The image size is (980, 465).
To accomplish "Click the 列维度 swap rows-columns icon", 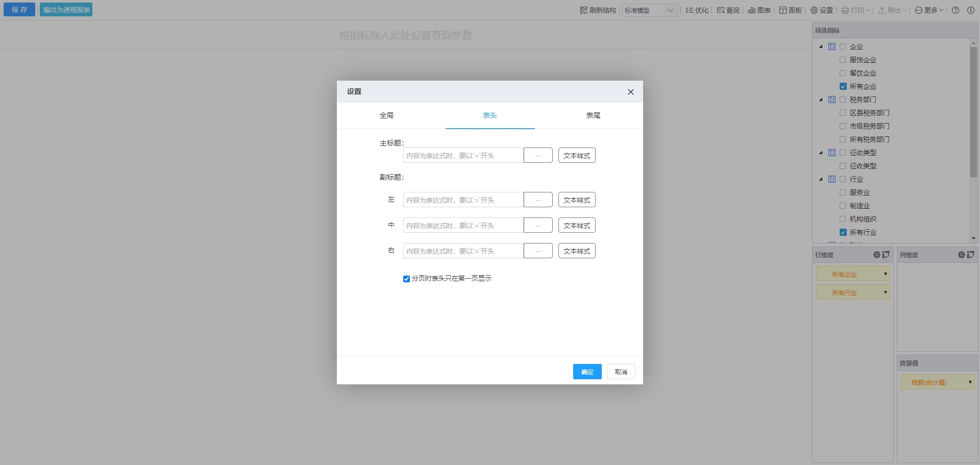I will click(x=971, y=255).
